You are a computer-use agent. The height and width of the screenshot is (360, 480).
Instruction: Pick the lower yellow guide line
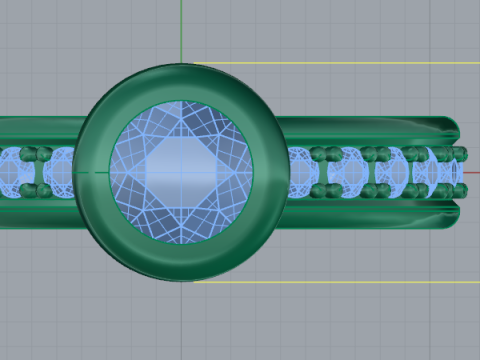tap(337, 282)
